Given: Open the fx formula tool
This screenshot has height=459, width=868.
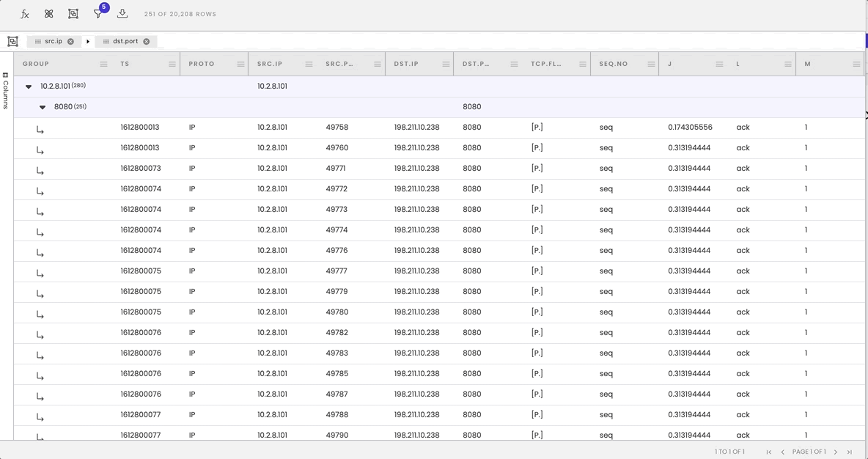Looking at the screenshot, I should 24,14.
